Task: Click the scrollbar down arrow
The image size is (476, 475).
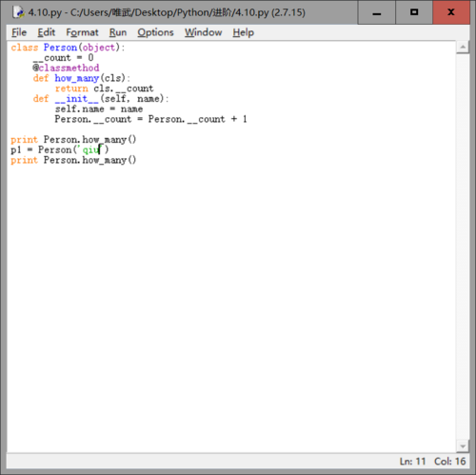Action: point(463,446)
